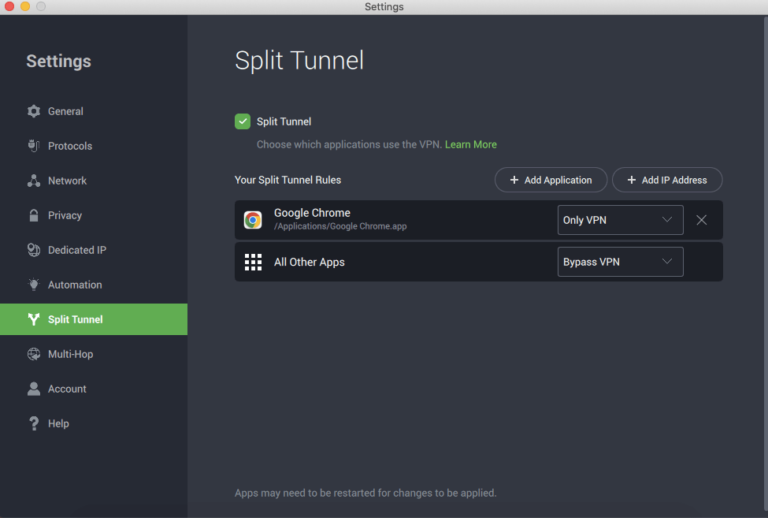
Task: Click the Multi-Hop icon in sidebar
Action: [x=34, y=354]
